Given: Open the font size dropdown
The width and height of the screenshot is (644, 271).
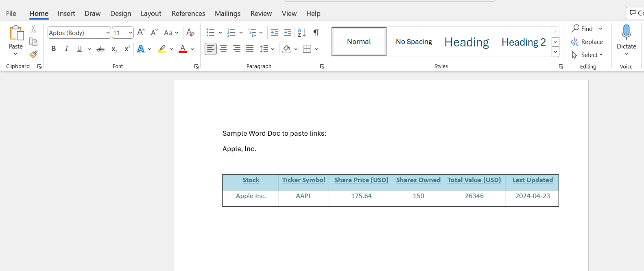Looking at the screenshot, I should point(131,33).
